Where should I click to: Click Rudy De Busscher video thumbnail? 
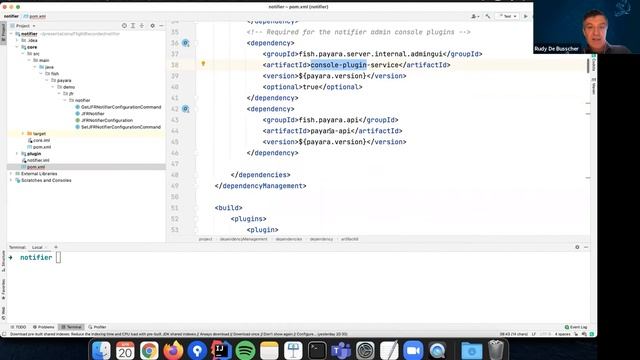pos(587,27)
